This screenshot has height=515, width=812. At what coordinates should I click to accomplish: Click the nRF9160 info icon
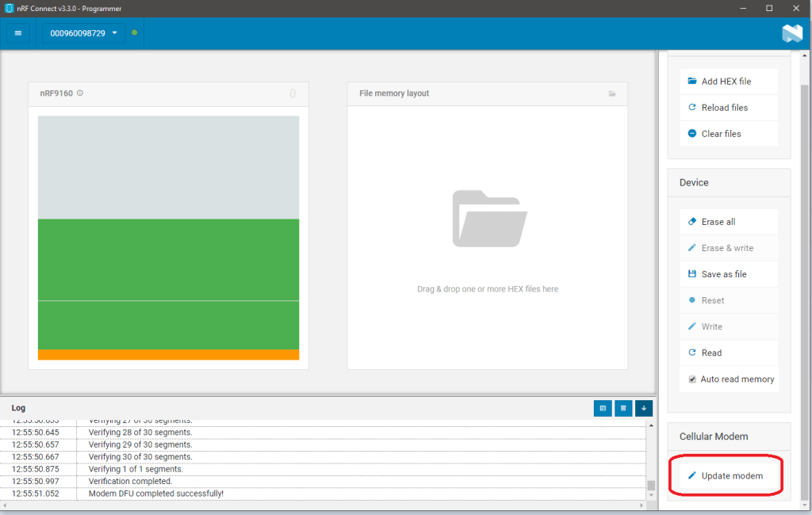pyautogui.click(x=80, y=93)
